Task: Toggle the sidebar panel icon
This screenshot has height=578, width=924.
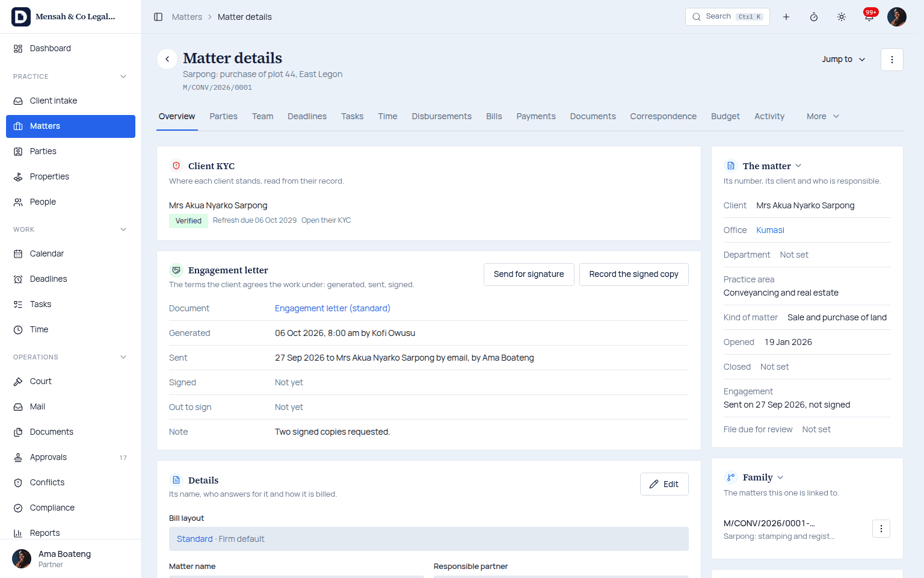Action: click(x=158, y=17)
